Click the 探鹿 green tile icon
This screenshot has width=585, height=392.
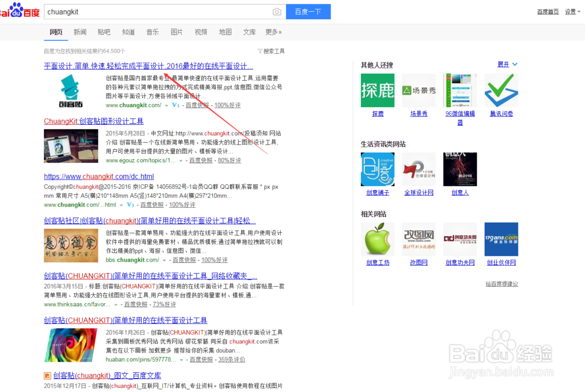coord(377,90)
